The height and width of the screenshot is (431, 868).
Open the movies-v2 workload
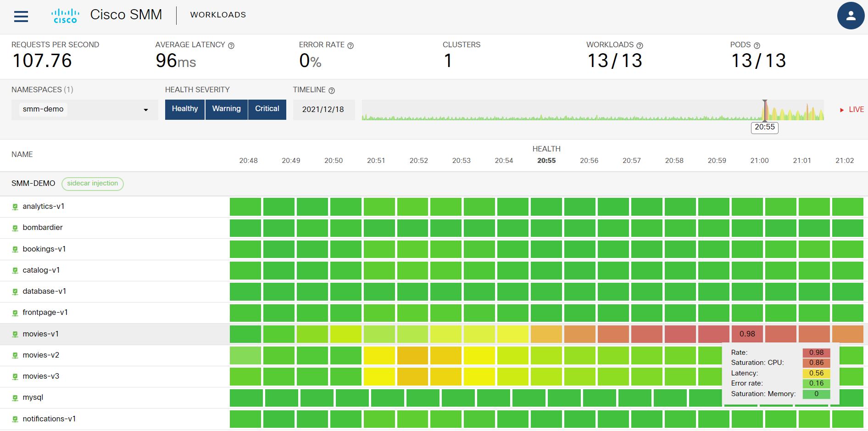[41, 355]
